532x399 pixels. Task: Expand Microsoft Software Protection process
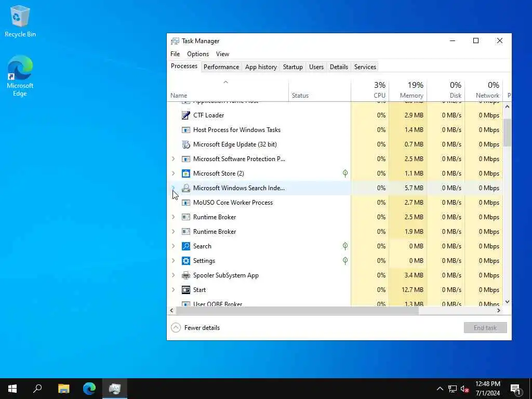(x=174, y=159)
